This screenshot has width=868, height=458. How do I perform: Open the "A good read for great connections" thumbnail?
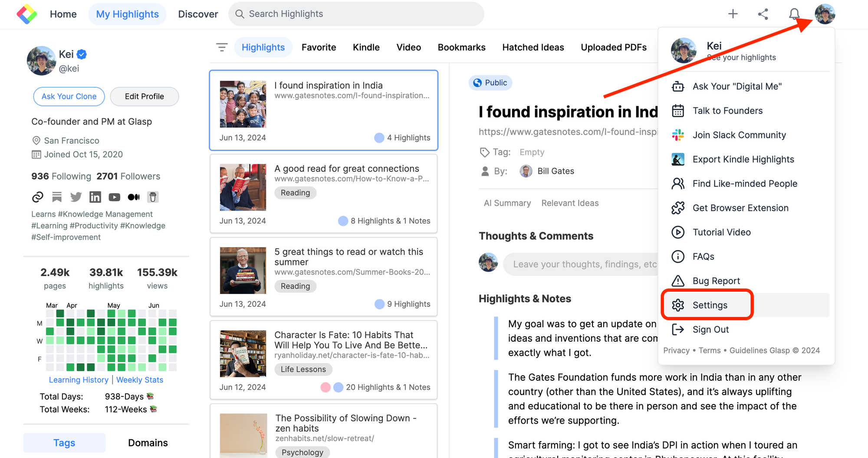243,188
